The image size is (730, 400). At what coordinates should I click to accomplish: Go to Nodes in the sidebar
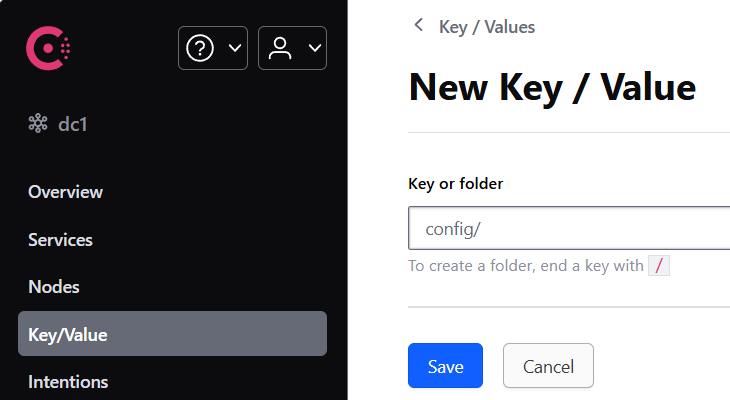[x=54, y=287]
